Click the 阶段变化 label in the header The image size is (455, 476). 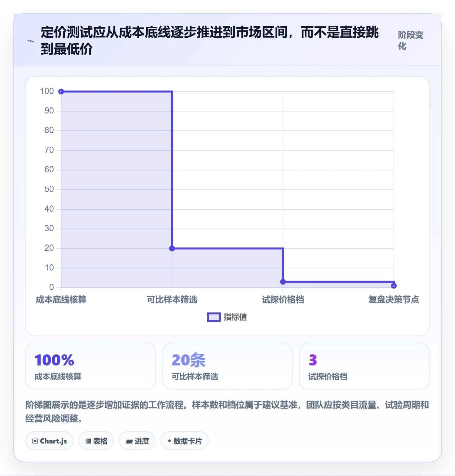411,40
